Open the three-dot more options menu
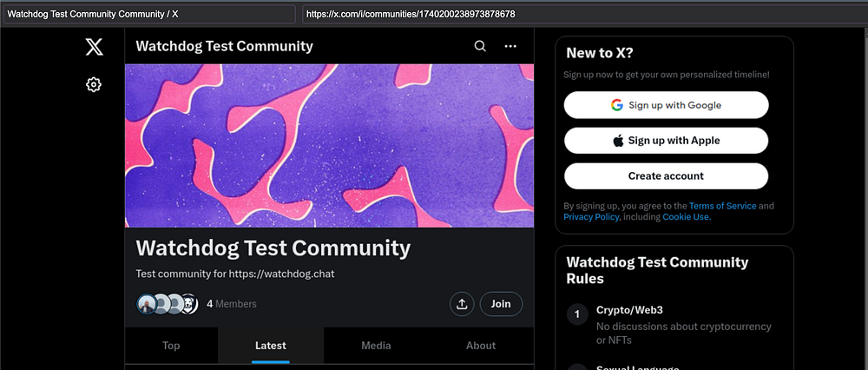The height and width of the screenshot is (370, 868). point(510,46)
